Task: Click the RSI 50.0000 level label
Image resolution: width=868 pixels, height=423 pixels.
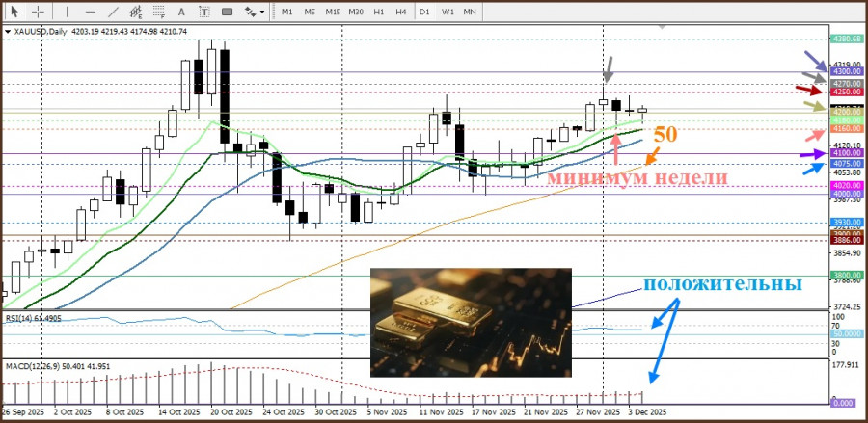Action: click(846, 334)
